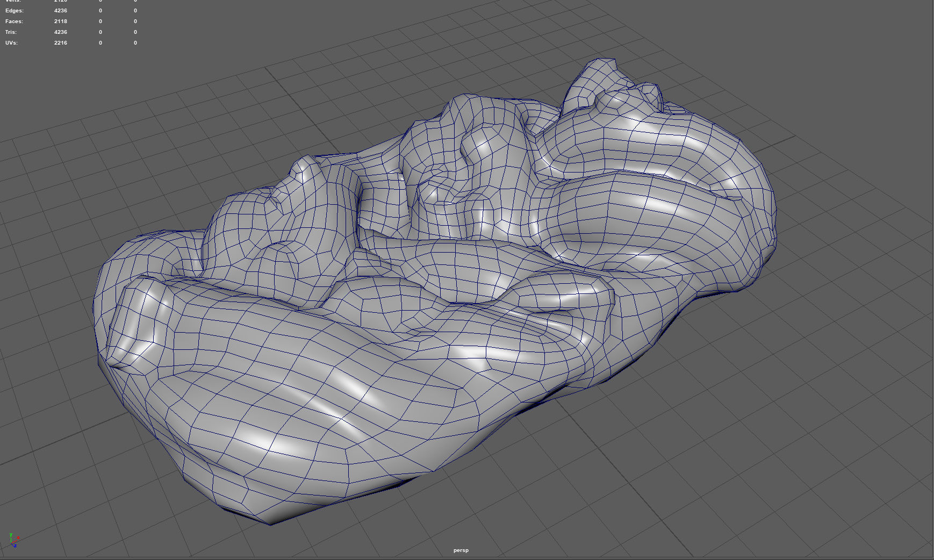
Task: Click the 4236 value in the Edges row
Action: coord(61,11)
